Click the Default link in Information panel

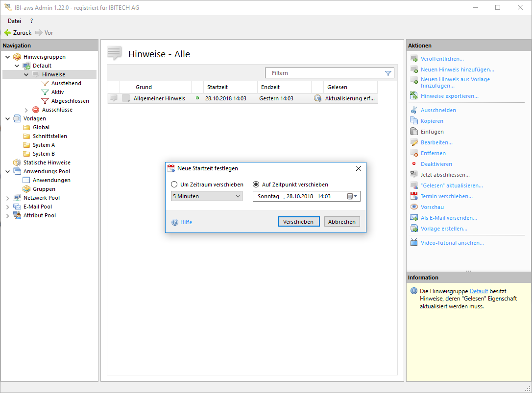(x=479, y=291)
